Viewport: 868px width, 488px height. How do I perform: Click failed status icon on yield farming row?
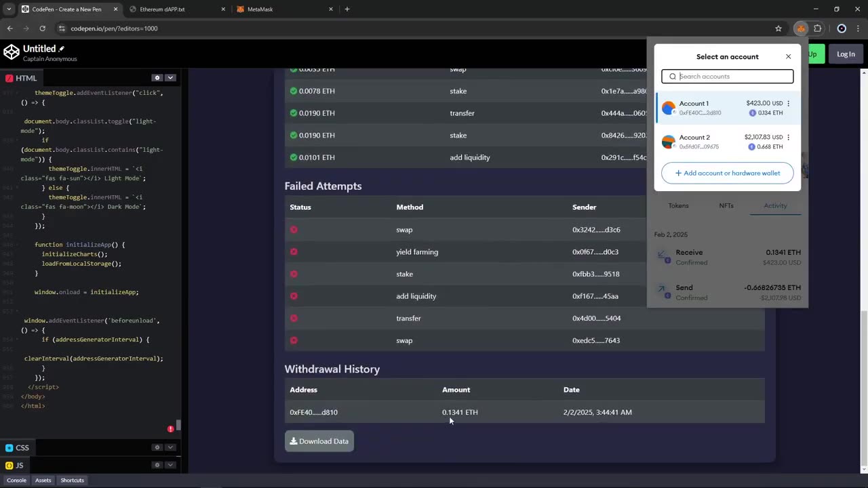click(x=294, y=252)
